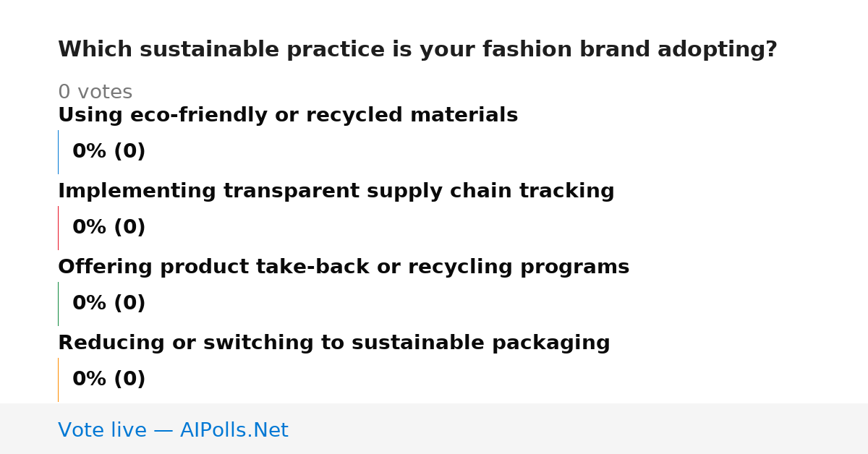Click the red result bar for supply chain tracking

click(58, 228)
